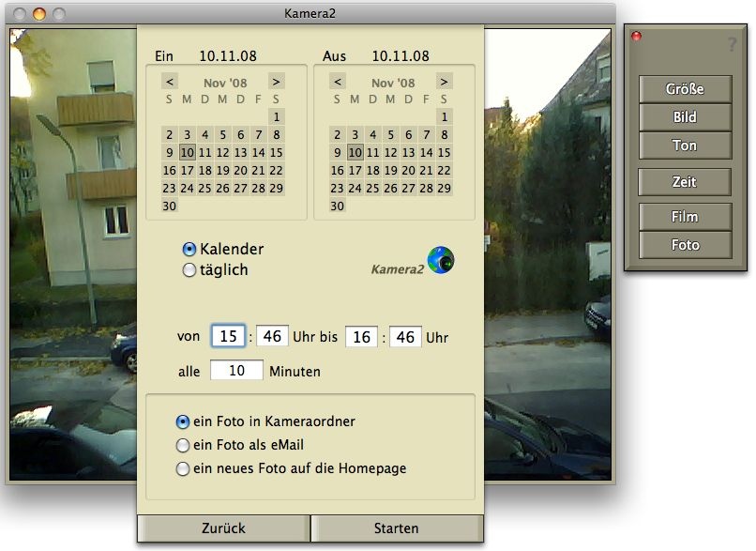Click the Aus date text 10.11.08

pyautogui.click(x=401, y=56)
